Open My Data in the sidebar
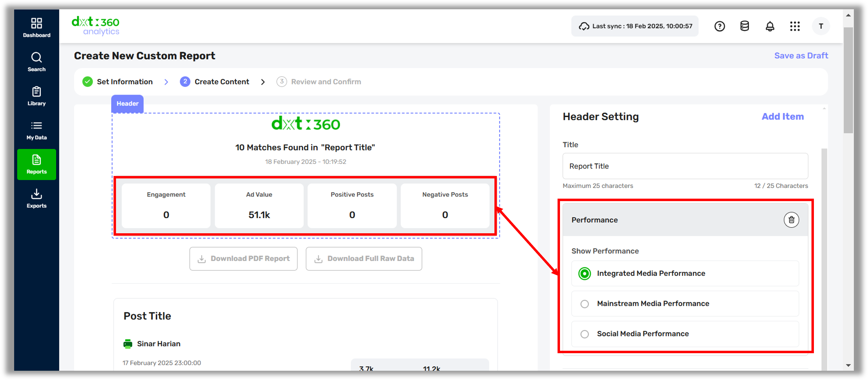The image size is (868, 380). [x=36, y=130]
